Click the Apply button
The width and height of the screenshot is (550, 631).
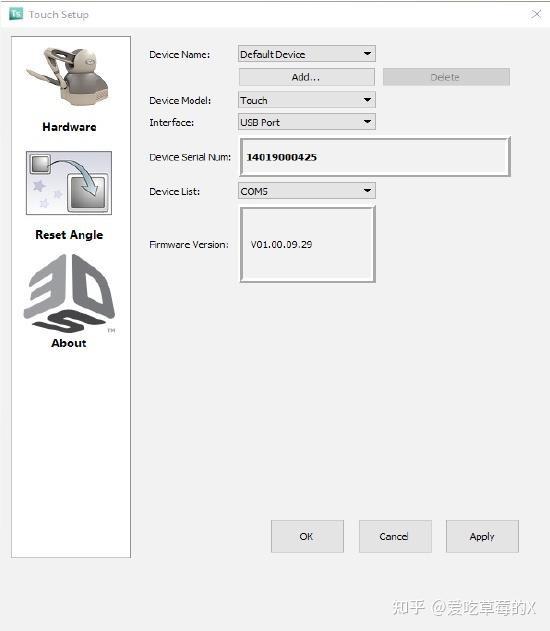pyautogui.click(x=482, y=536)
